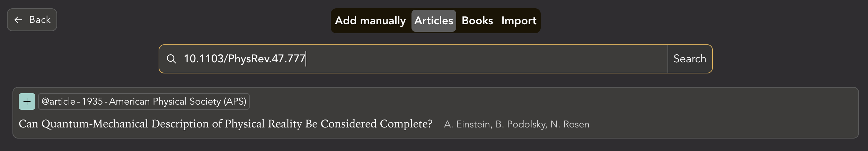The width and height of the screenshot is (868, 151).
Task: Click author name A. Einstein
Action: coord(468,124)
